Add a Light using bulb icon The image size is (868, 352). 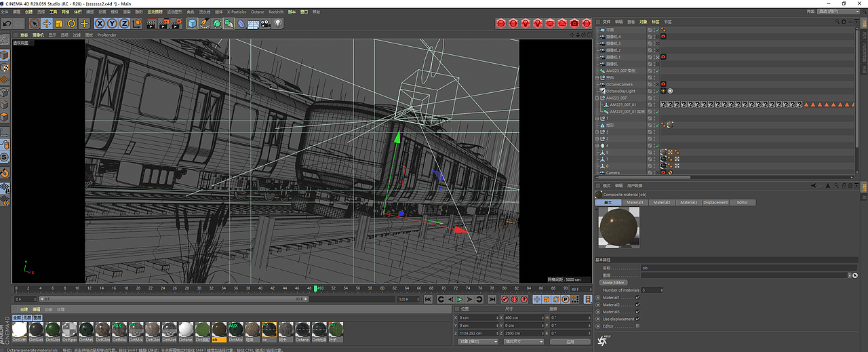277,23
